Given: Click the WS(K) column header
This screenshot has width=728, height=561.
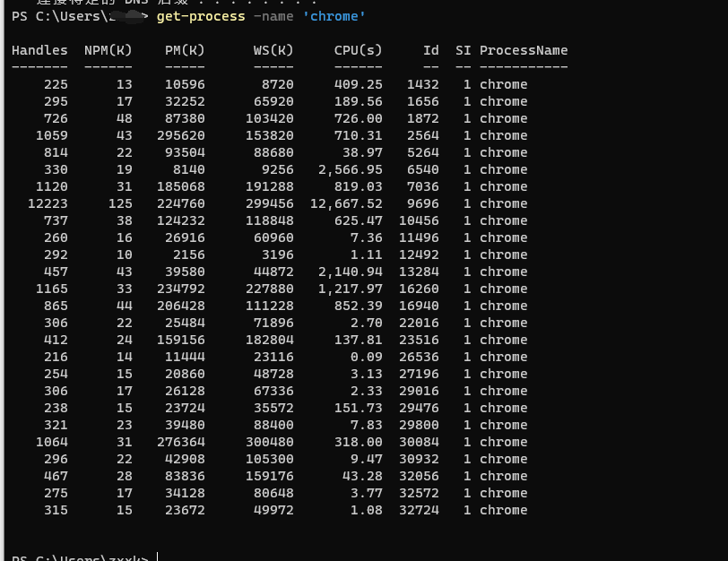Looking at the screenshot, I should click(273, 50).
